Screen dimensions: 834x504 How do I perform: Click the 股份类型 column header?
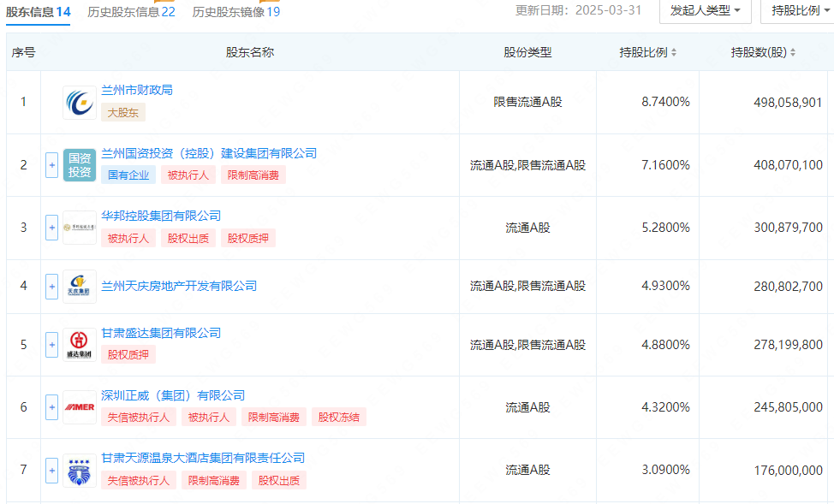pyautogui.click(x=527, y=52)
